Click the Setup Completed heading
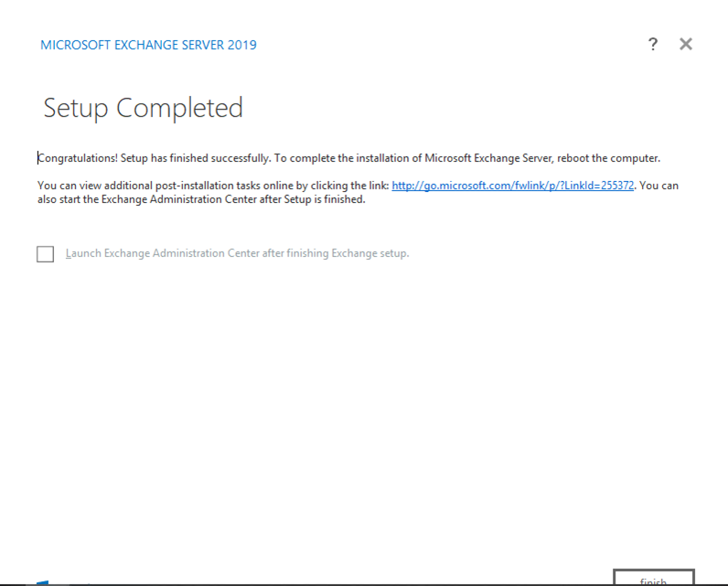This screenshot has width=728, height=586. tap(143, 108)
